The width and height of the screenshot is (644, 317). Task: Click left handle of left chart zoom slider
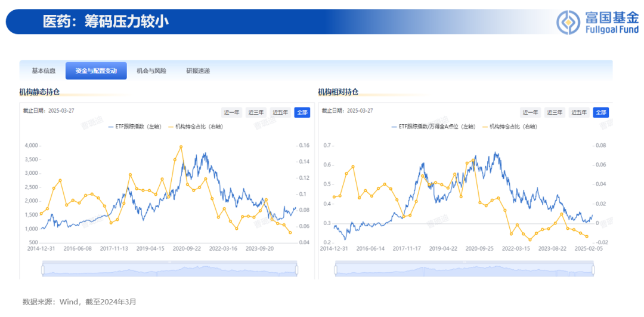pos(42,270)
